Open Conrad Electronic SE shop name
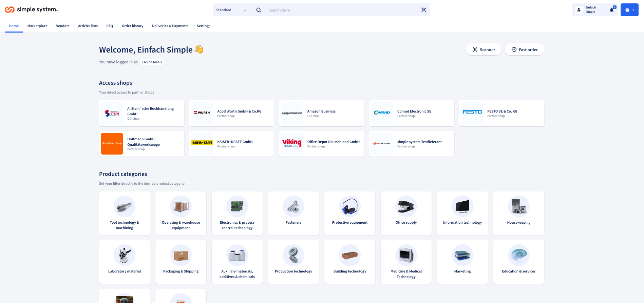Image resolution: width=644 pixels, height=303 pixels. click(414, 112)
